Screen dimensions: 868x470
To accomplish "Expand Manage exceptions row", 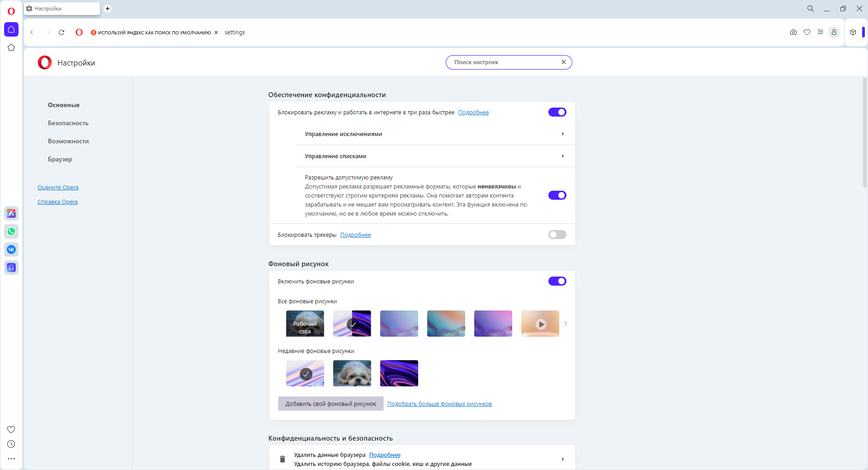I will point(435,134).
